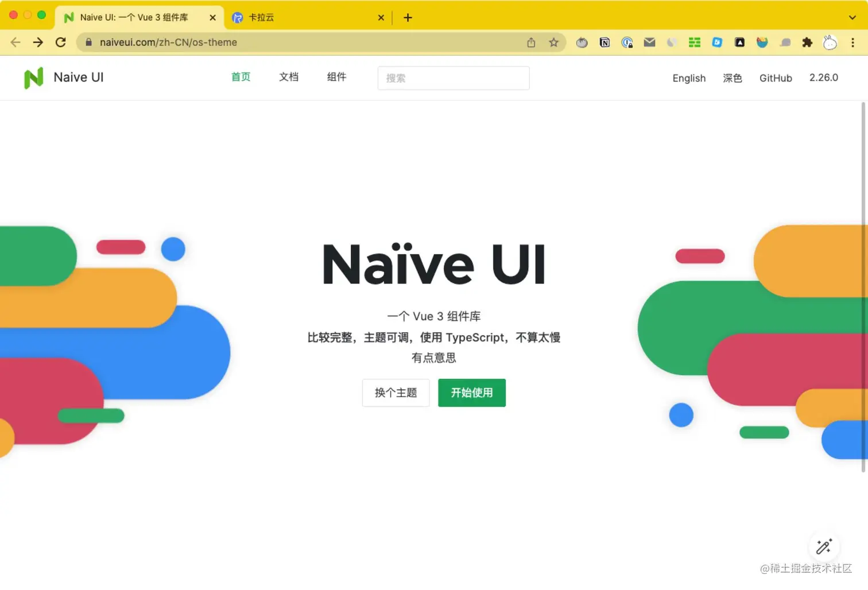The image size is (868, 590).
Task: Bookmark this page with the star
Action: [x=553, y=42]
